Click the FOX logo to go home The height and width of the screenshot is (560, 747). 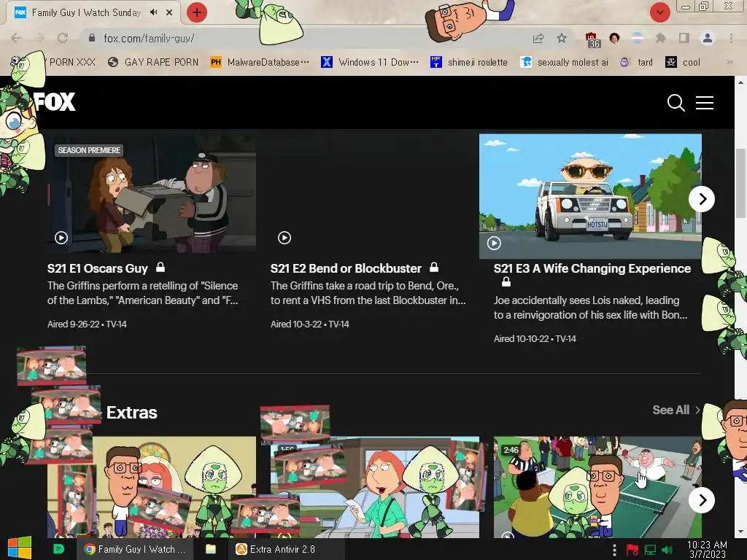(55, 101)
